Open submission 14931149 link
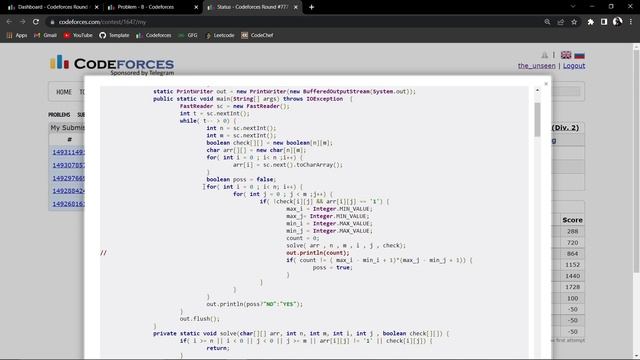This screenshot has width=640, height=360. pyautogui.click(x=69, y=152)
